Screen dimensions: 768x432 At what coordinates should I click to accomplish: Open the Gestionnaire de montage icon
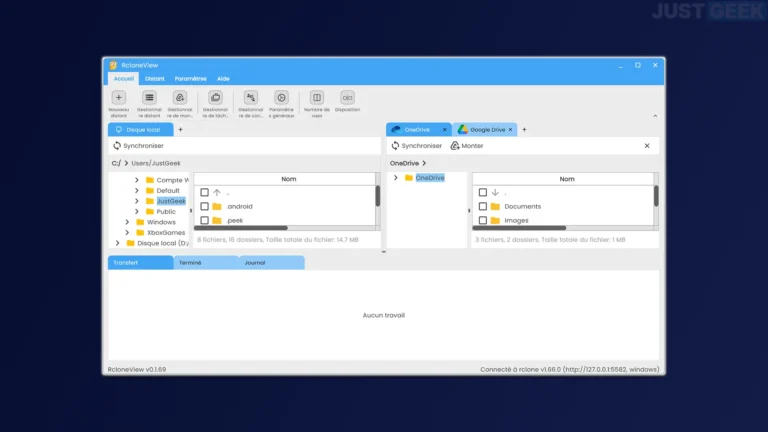[180, 97]
